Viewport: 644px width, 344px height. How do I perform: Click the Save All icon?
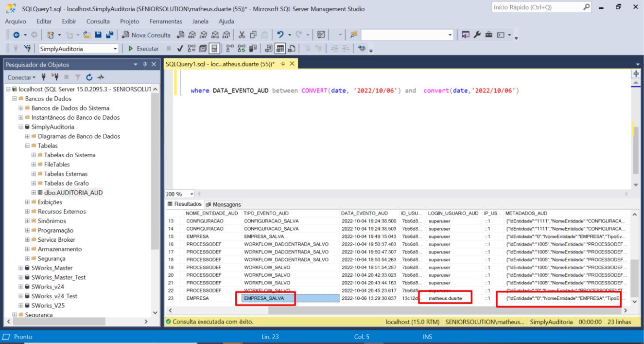109,35
